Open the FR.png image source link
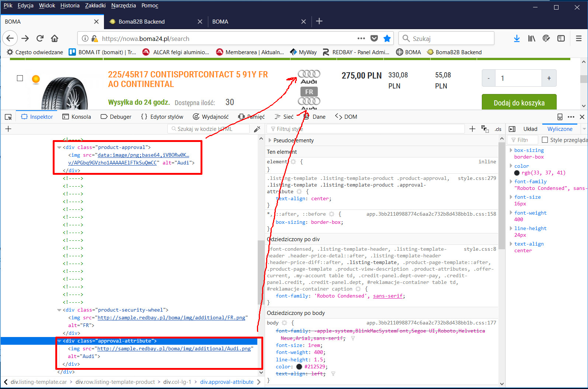 (171, 317)
